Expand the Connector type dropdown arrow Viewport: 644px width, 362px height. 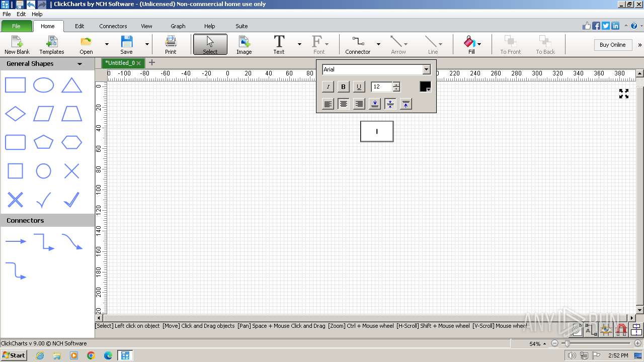tap(378, 44)
